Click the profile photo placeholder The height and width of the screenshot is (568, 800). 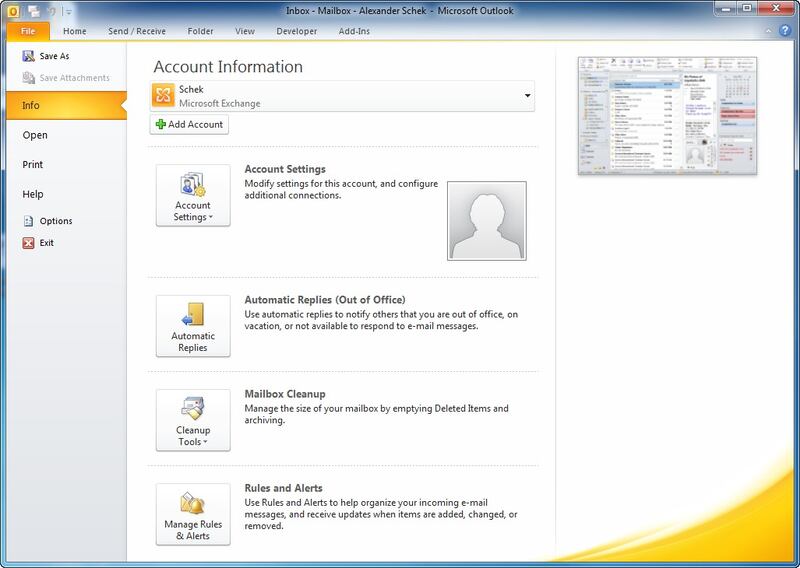(486, 220)
